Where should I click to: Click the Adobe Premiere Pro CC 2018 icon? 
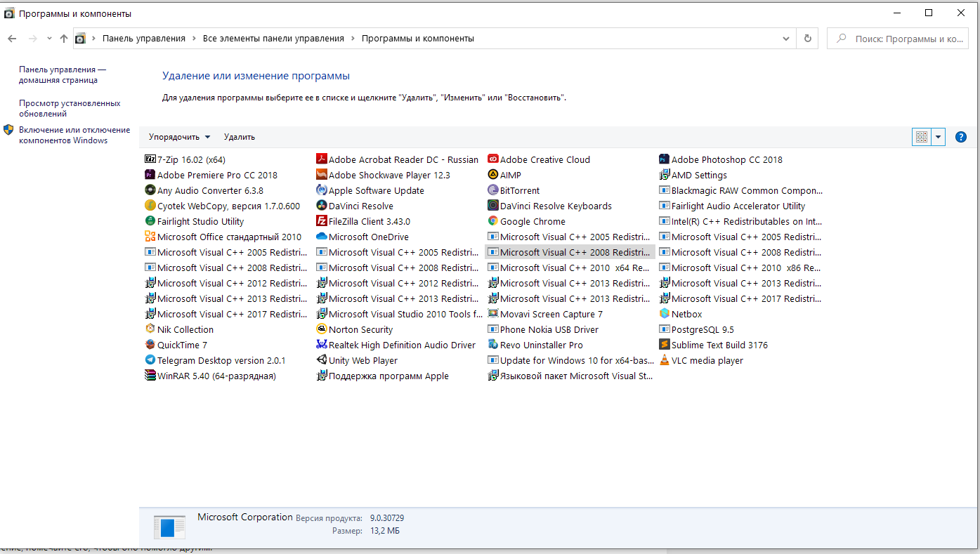[x=150, y=175]
